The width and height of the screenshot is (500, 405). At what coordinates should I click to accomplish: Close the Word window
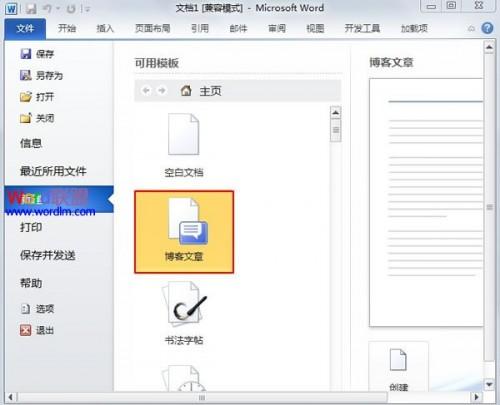pos(479,6)
